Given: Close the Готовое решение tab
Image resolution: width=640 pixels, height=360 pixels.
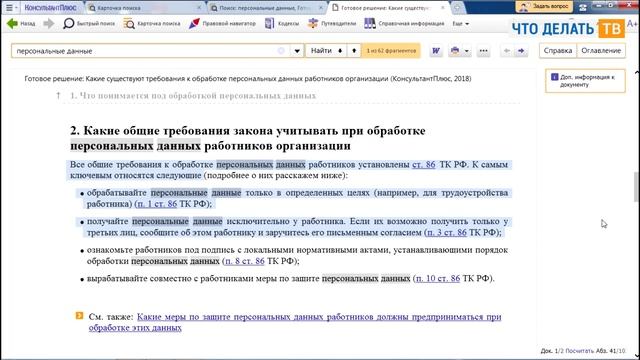Looking at the screenshot, I should pos(443,8).
